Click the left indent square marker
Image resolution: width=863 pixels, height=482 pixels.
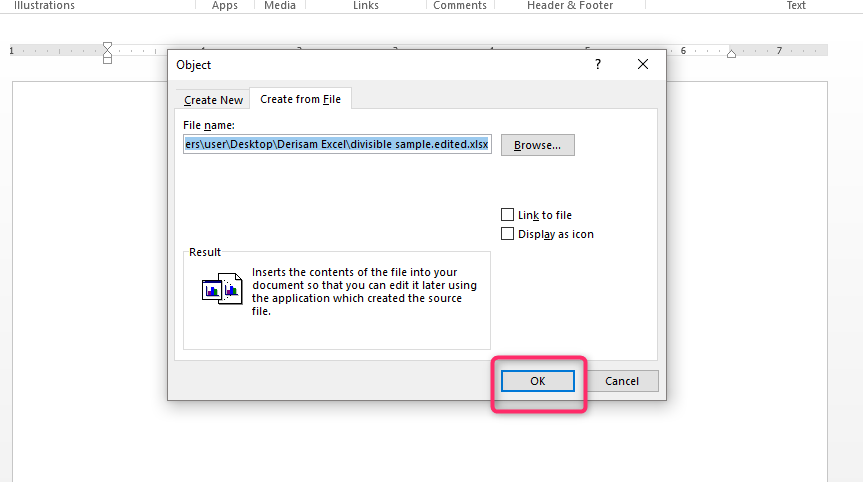[x=107, y=60]
